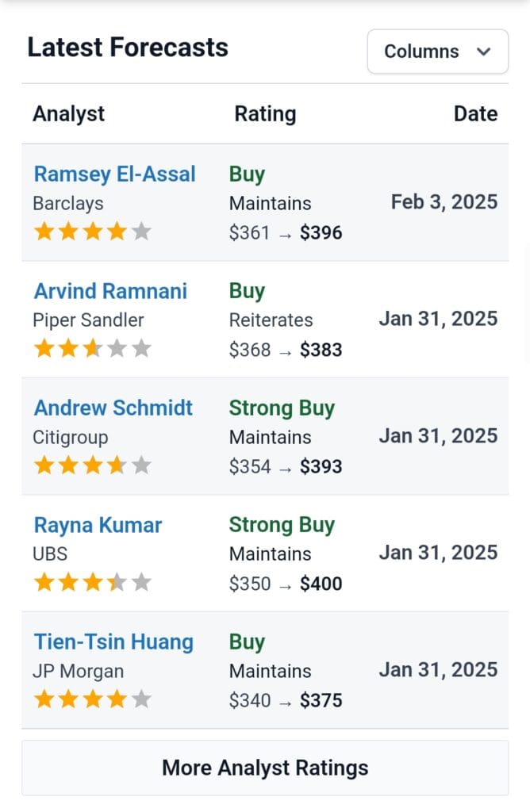
Task: Expand column options via Columns selector
Action: (x=437, y=51)
